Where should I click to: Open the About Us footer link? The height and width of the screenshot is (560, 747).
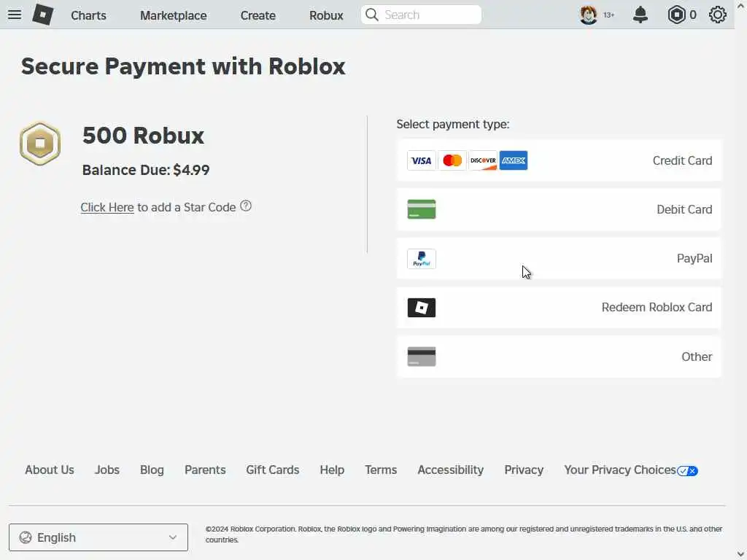coord(50,470)
